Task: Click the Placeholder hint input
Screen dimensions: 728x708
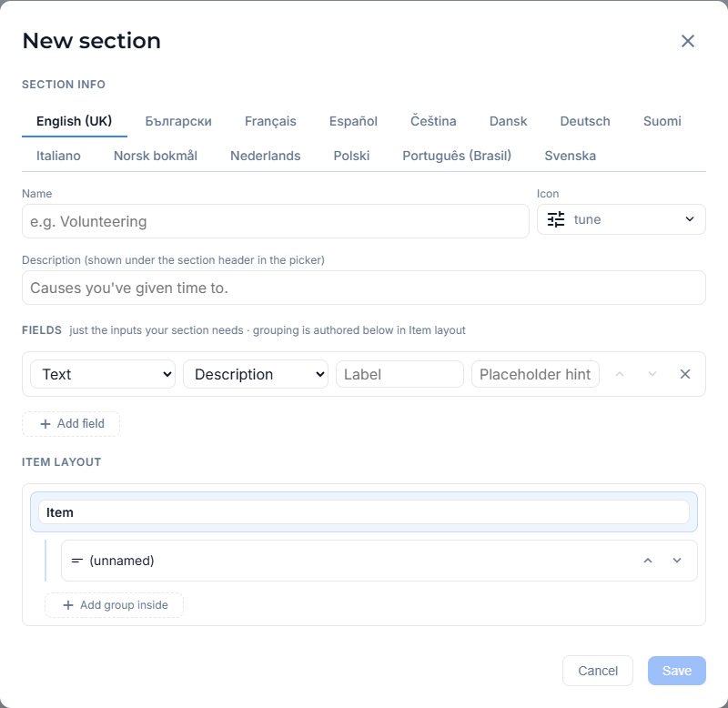Action: [535, 374]
